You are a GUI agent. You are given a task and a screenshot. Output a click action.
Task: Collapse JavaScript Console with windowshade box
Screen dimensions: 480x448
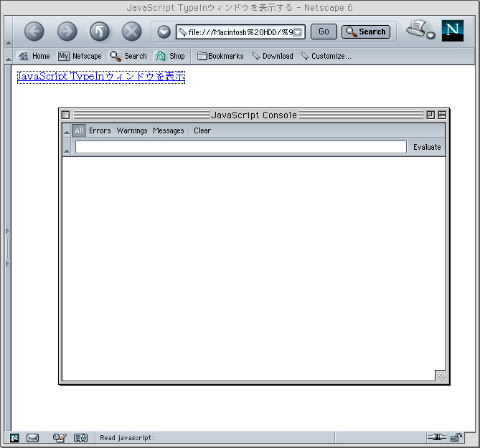coord(442,115)
